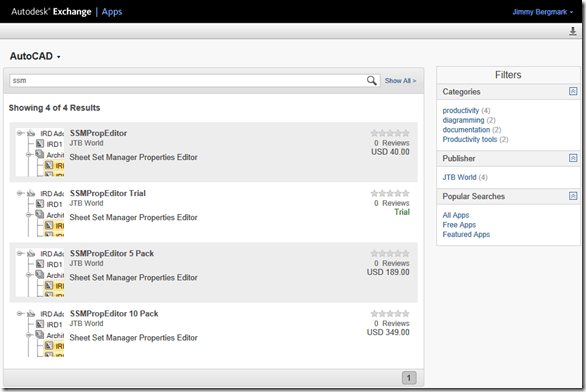This screenshot has width=586, height=392.
Task: Click star rating of SSMPropEditor Trial
Action: [390, 193]
